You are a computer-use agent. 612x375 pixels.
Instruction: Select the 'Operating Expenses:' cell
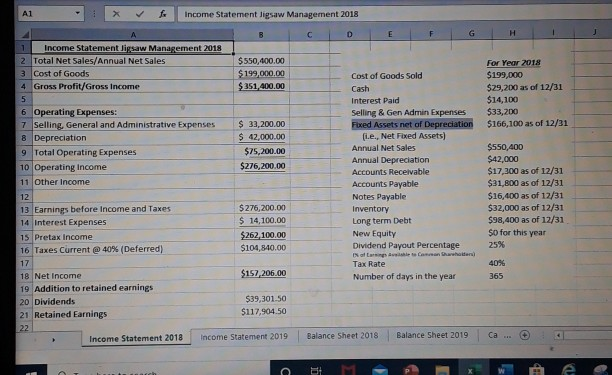(133, 112)
